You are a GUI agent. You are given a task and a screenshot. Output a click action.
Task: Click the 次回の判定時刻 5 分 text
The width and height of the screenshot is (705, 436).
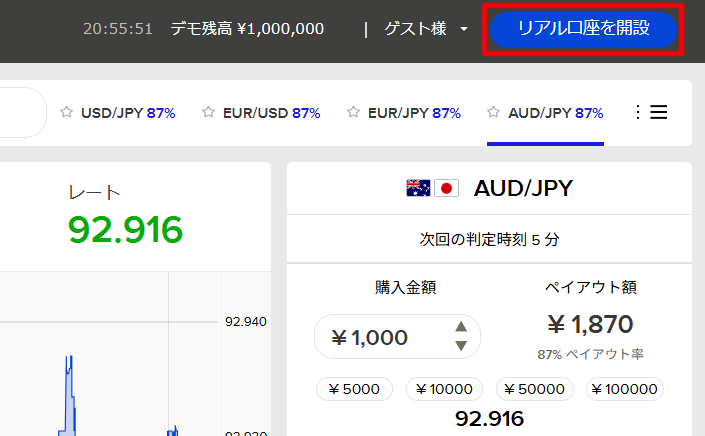(x=489, y=239)
